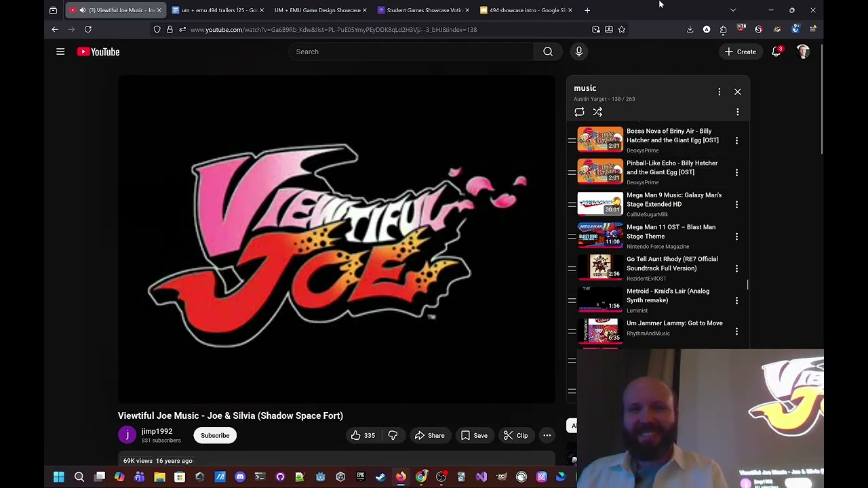Image resolution: width=868 pixels, height=488 pixels.
Task: Open the Firefox extensions puzzle icon
Action: (724, 29)
